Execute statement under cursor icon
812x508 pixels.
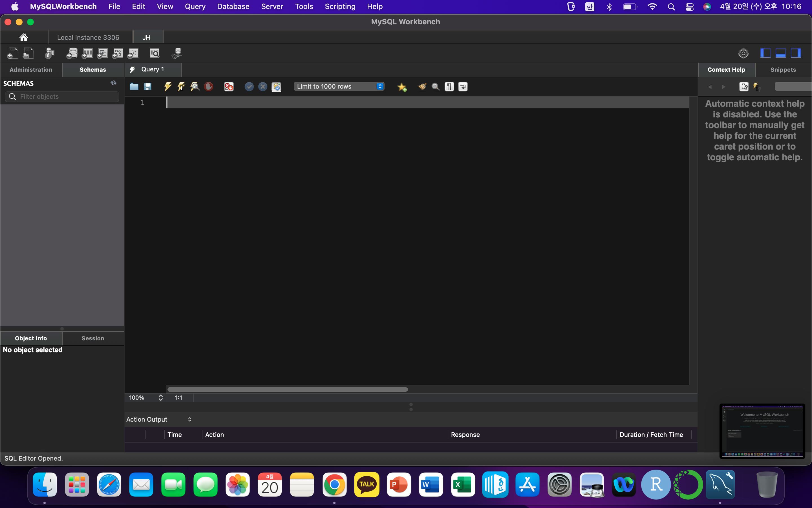coord(181,87)
